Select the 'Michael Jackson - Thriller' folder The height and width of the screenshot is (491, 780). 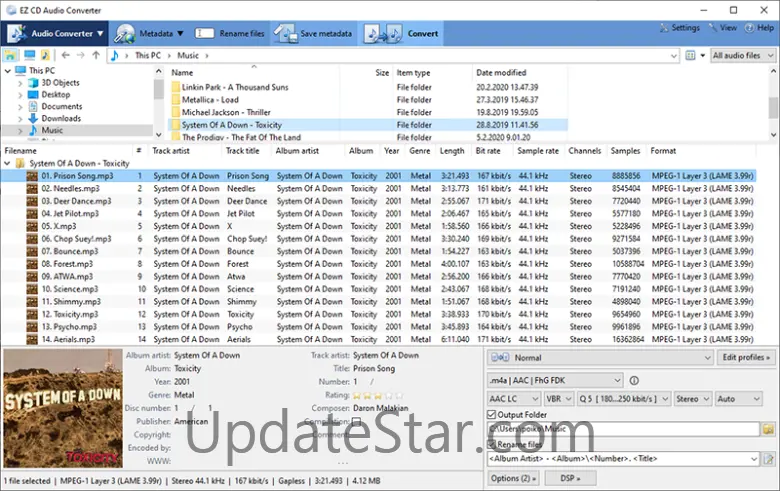click(226, 112)
